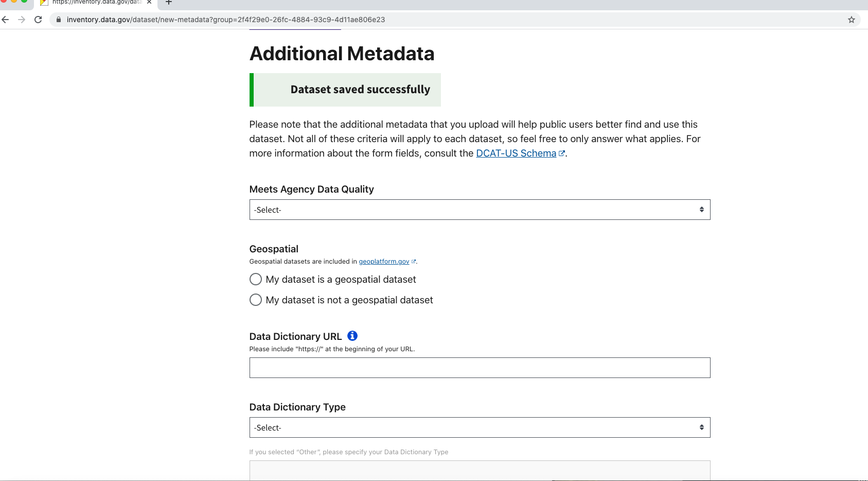Select "My dataset is a geospatial dataset"
The width and height of the screenshot is (868, 481).
256,279
